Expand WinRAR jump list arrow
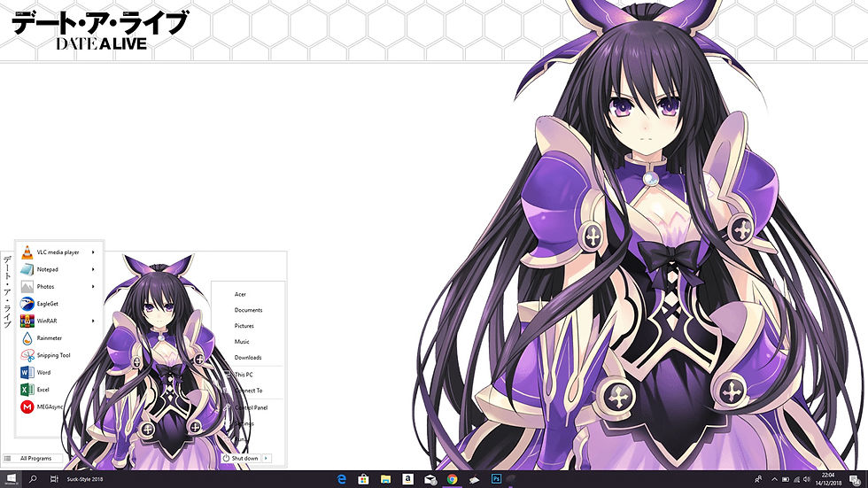Image resolution: width=868 pixels, height=488 pixels. coord(93,321)
